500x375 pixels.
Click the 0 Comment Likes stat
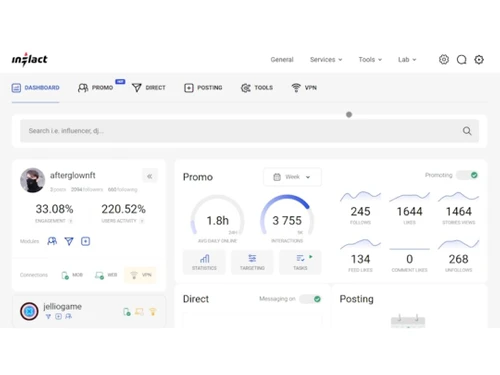tap(409, 256)
